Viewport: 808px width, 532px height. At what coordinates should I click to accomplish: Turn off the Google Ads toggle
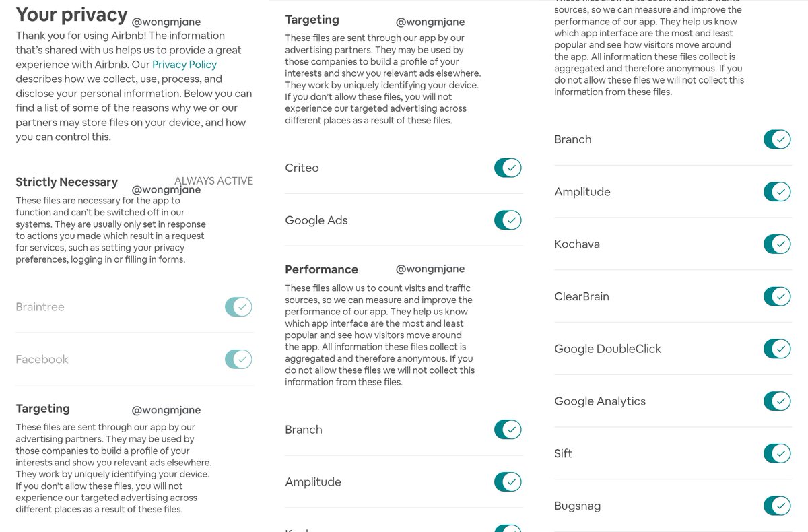(x=508, y=220)
